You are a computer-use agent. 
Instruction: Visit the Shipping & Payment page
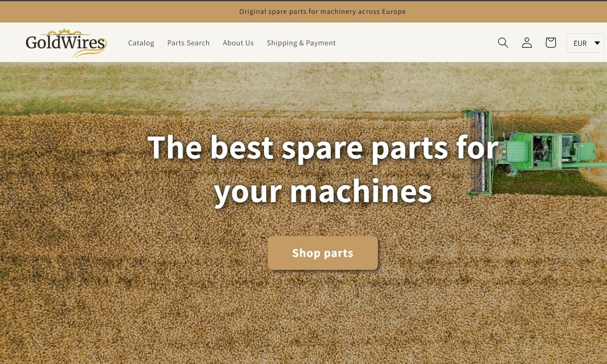tap(301, 43)
